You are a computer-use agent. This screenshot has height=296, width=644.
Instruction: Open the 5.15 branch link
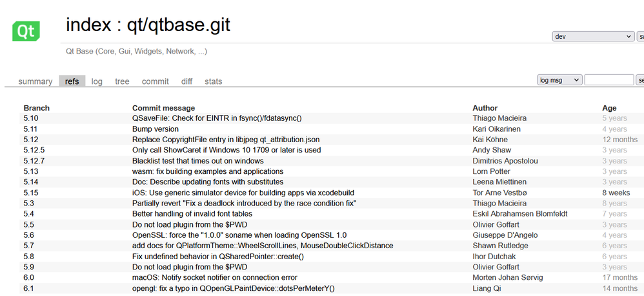pos(31,193)
